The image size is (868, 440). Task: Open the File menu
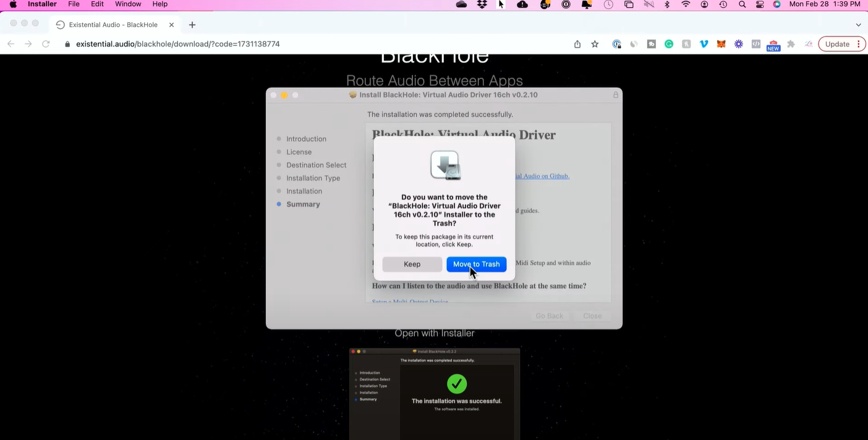[74, 4]
